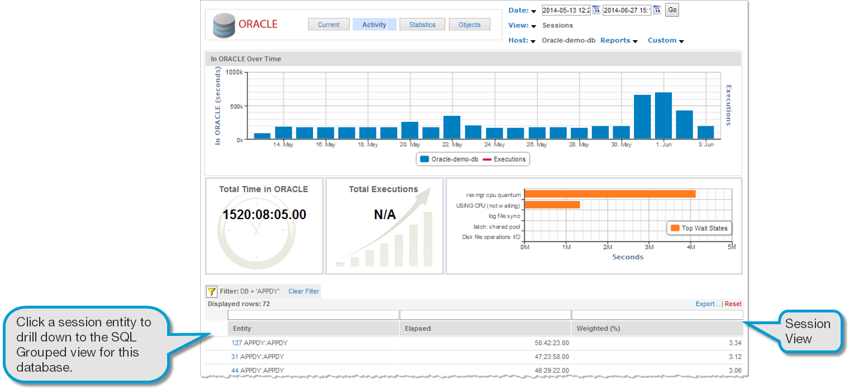Open the Reports dropdown menu
The image size is (868, 389).
tap(619, 41)
